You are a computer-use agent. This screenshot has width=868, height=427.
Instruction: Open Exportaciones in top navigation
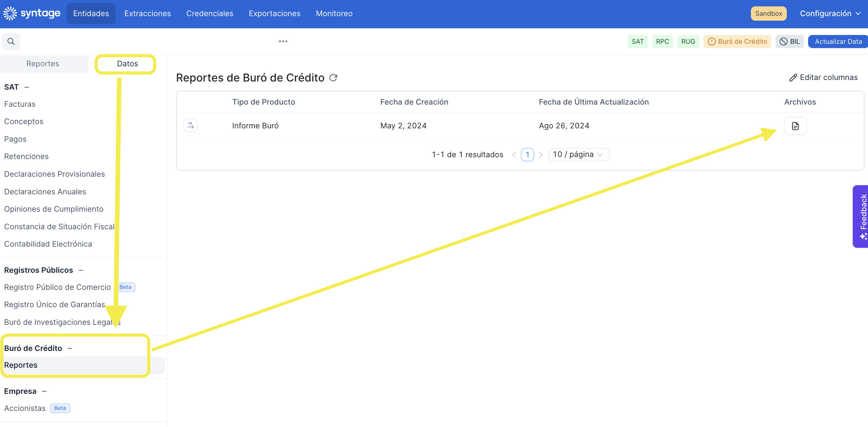tap(275, 13)
